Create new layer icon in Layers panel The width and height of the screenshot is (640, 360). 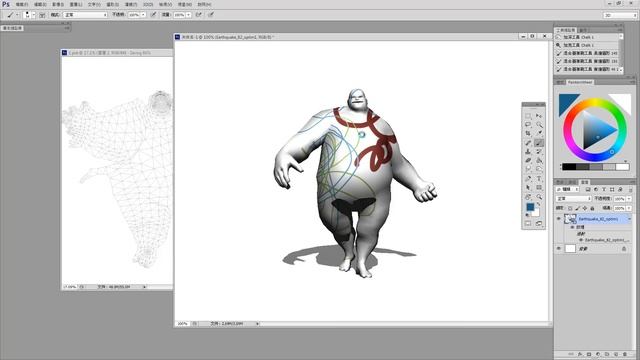pos(616,354)
